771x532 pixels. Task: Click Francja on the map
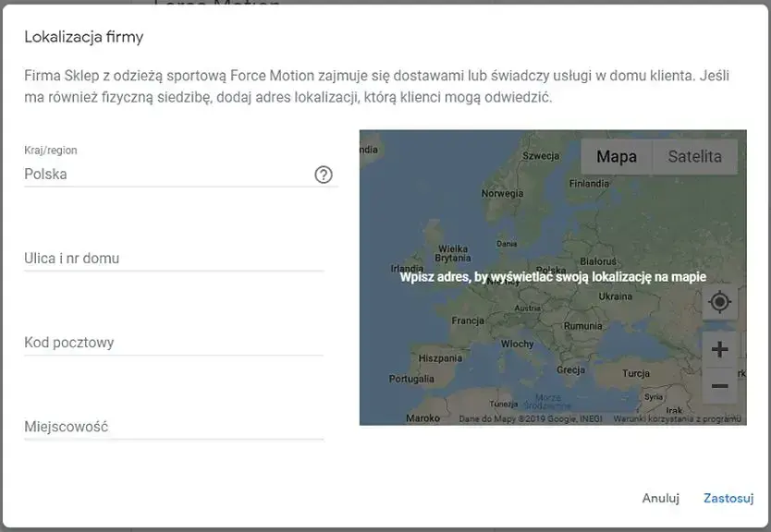468,320
